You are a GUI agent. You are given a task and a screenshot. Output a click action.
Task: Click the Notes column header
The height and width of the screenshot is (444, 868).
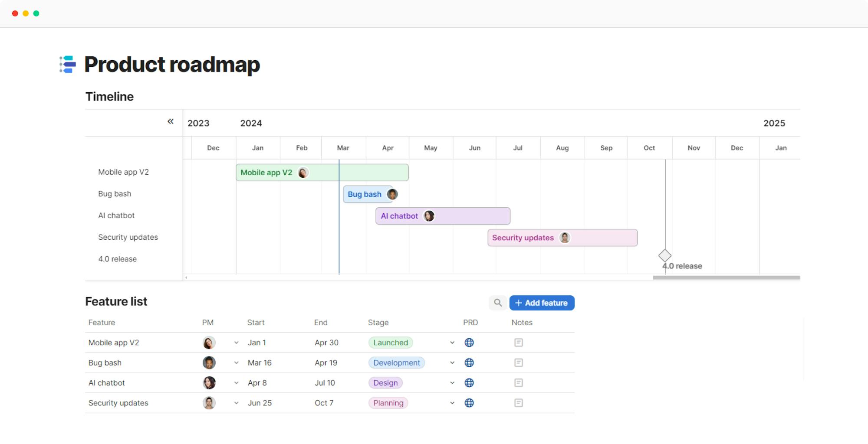522,323
